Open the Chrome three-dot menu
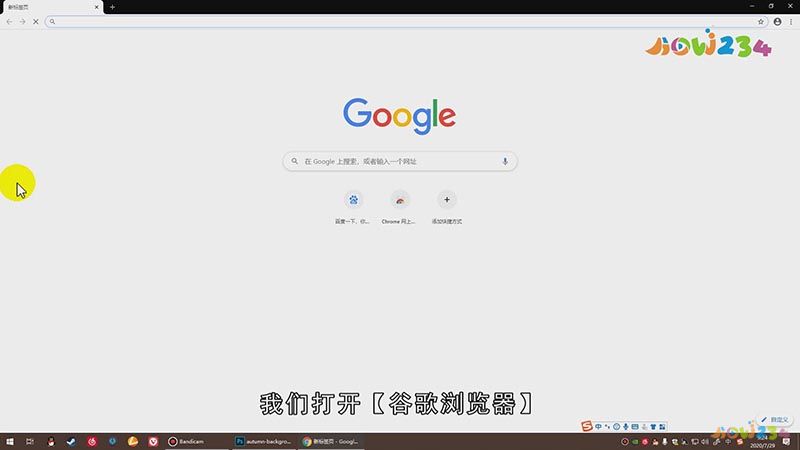 coord(791,22)
